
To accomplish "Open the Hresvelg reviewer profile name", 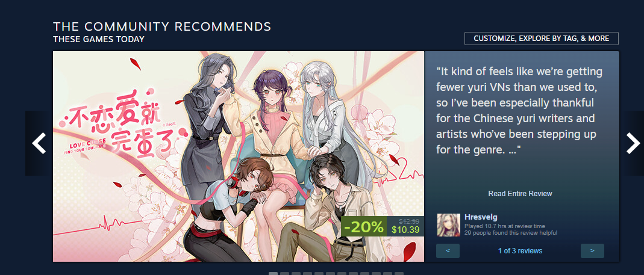I will coord(481,217).
